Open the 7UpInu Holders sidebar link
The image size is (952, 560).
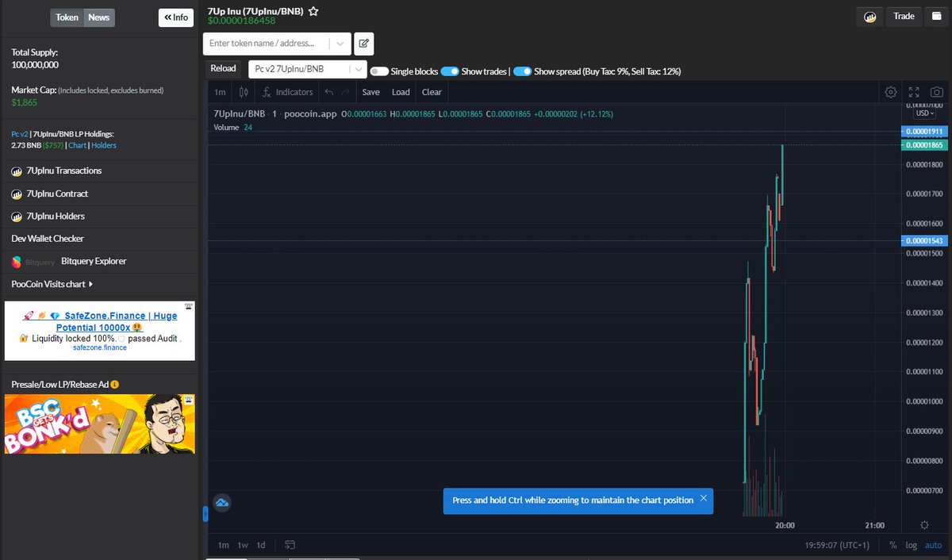56,217
